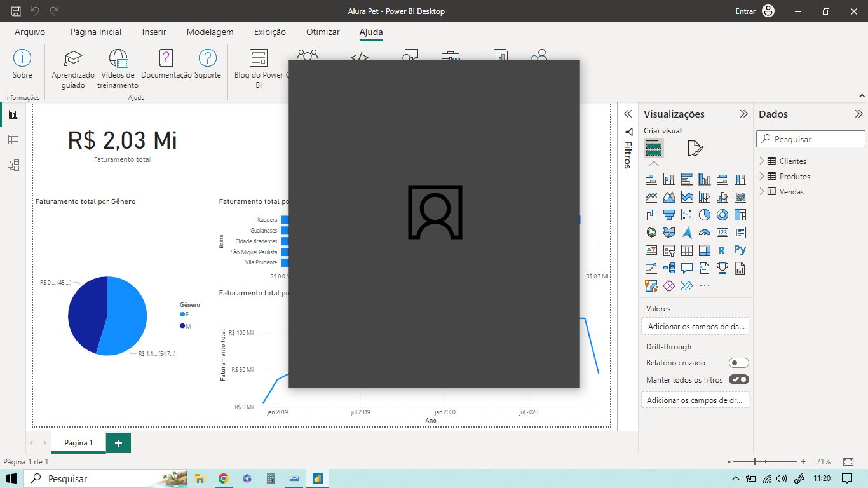Screen dimensions: 868x488
Task: Select the decomposition tree visual
Action: pos(668,268)
